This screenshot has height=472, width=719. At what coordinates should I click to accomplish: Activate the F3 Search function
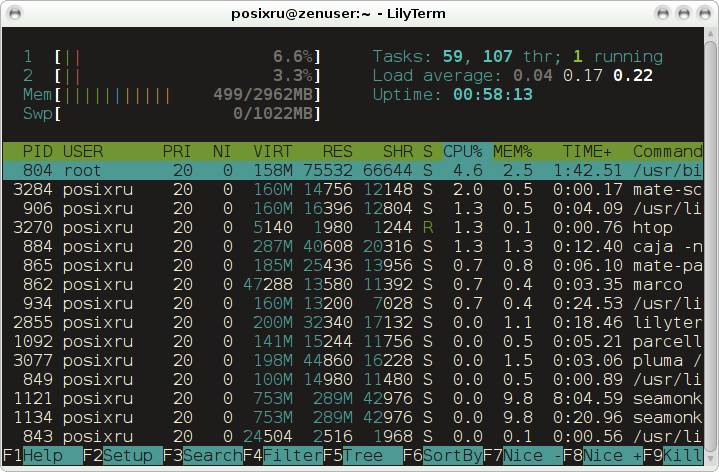[203, 455]
